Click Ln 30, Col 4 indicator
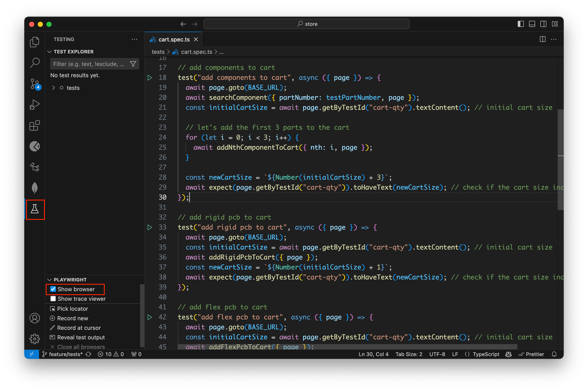The image size is (588, 391). [x=373, y=354]
